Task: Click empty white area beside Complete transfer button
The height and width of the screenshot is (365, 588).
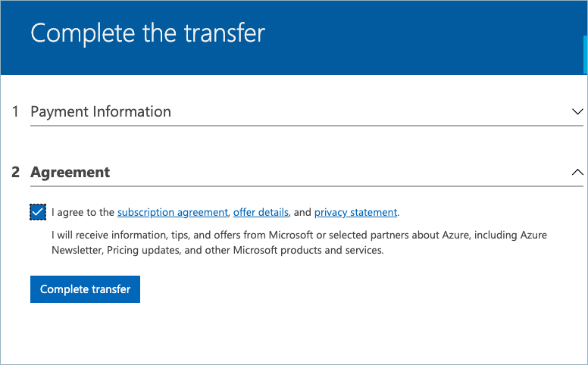Action: (341, 289)
